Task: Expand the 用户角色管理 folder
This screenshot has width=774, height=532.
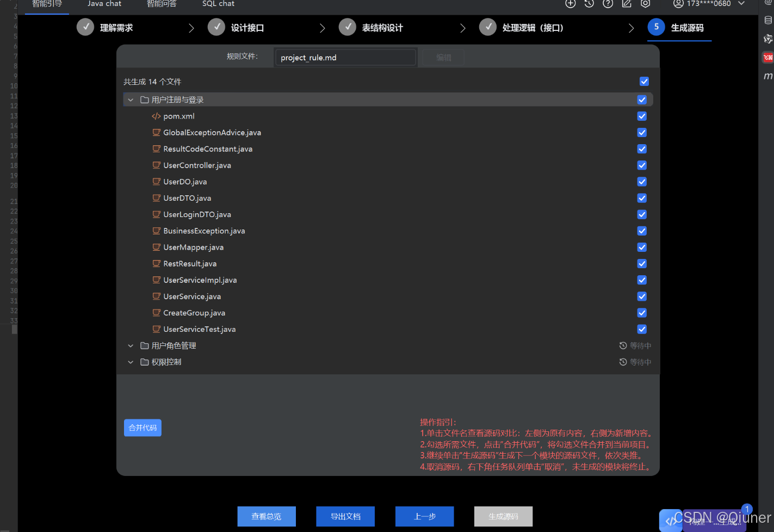Action: pos(131,345)
